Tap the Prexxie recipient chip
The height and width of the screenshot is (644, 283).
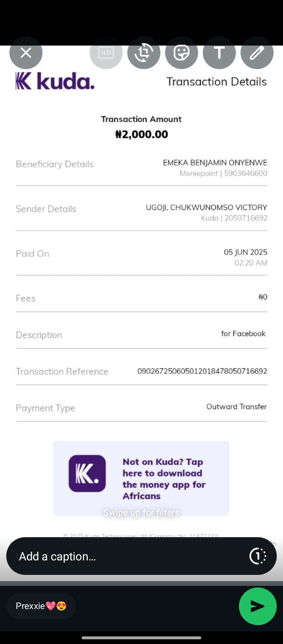[41, 606]
